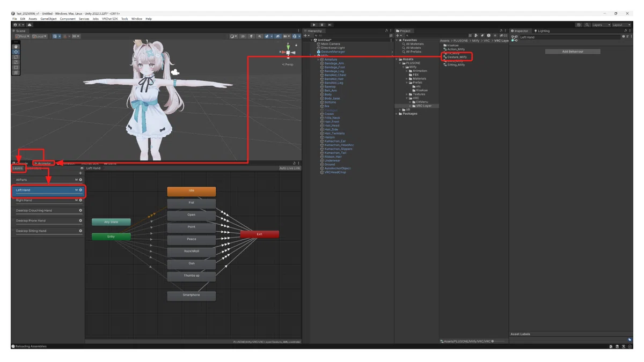
Task: Collapse the Assets folder in Project
Action: (397, 59)
